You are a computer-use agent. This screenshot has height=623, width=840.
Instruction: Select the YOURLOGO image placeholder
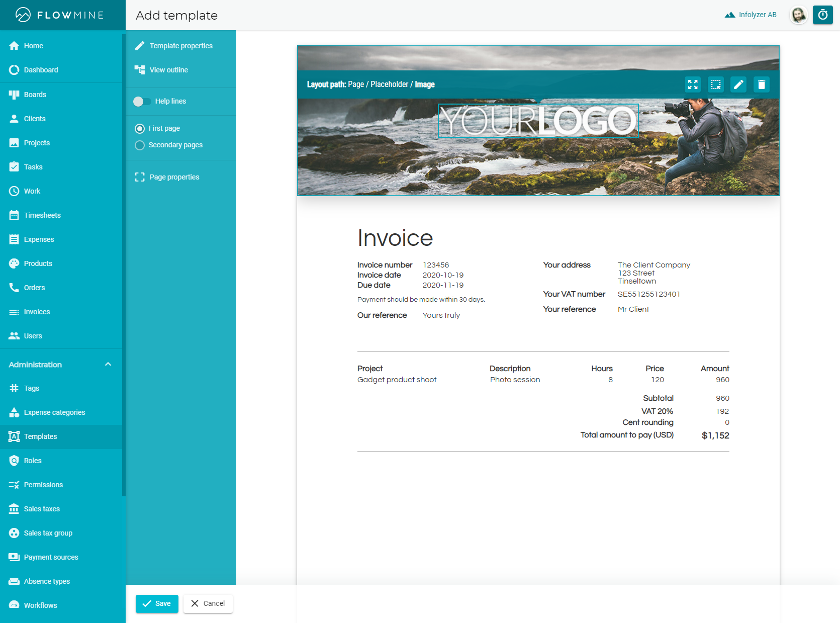point(538,121)
